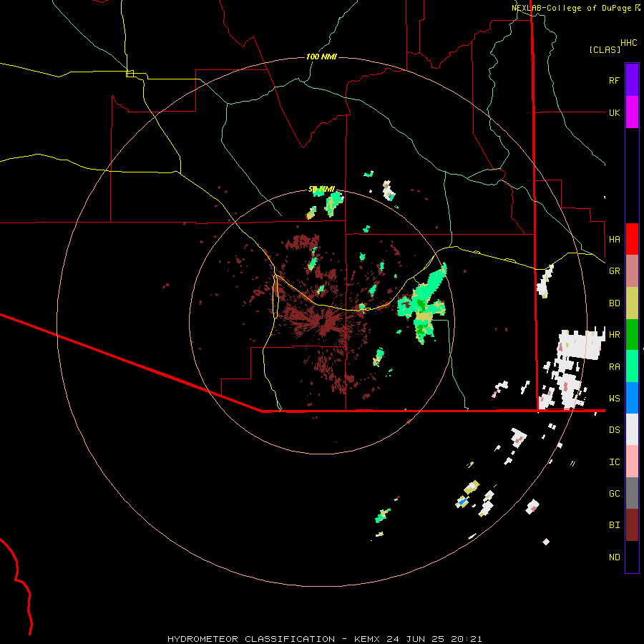
Task: Click the UK magenta legend swatch
Action: [632, 112]
